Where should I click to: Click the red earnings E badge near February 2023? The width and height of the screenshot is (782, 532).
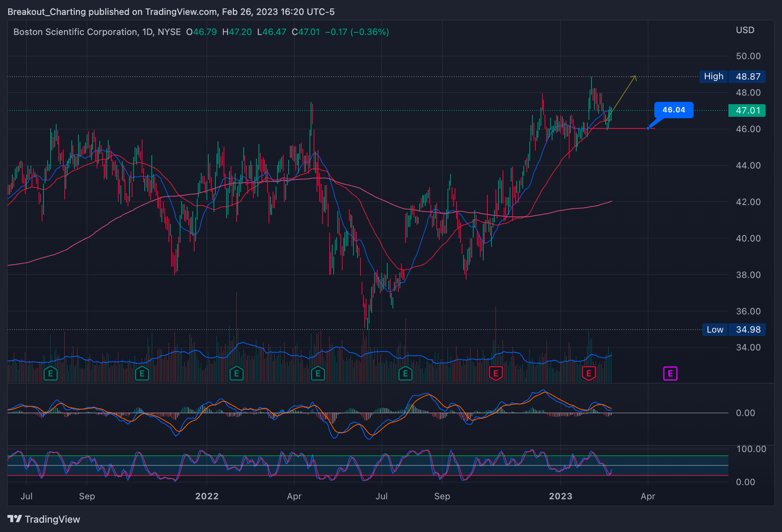[x=589, y=373]
